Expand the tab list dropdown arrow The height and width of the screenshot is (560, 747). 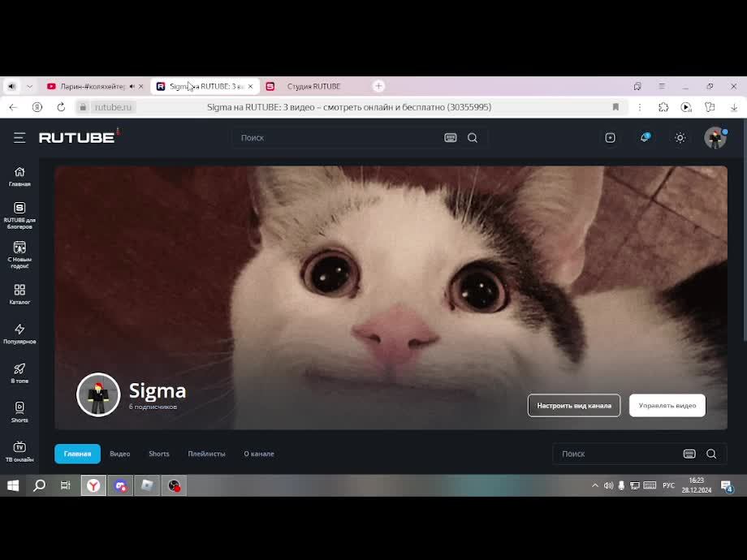pos(29,86)
